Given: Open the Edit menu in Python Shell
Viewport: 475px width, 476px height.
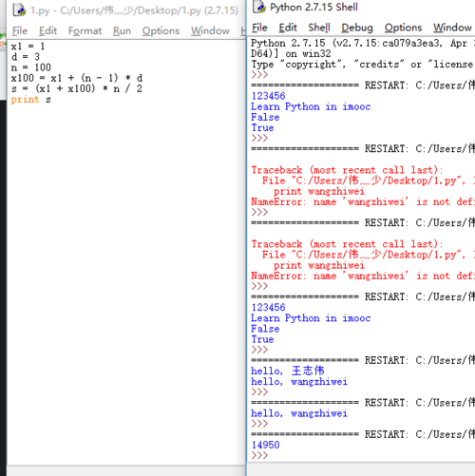Looking at the screenshot, I should click(x=288, y=28).
